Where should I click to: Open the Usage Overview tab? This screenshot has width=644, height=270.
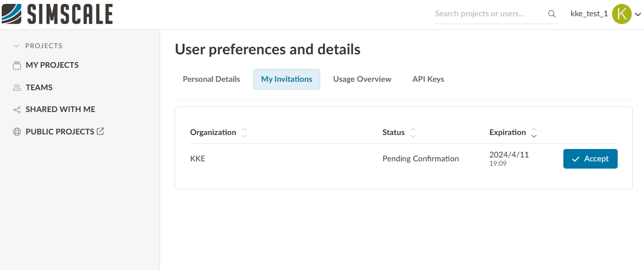362,80
